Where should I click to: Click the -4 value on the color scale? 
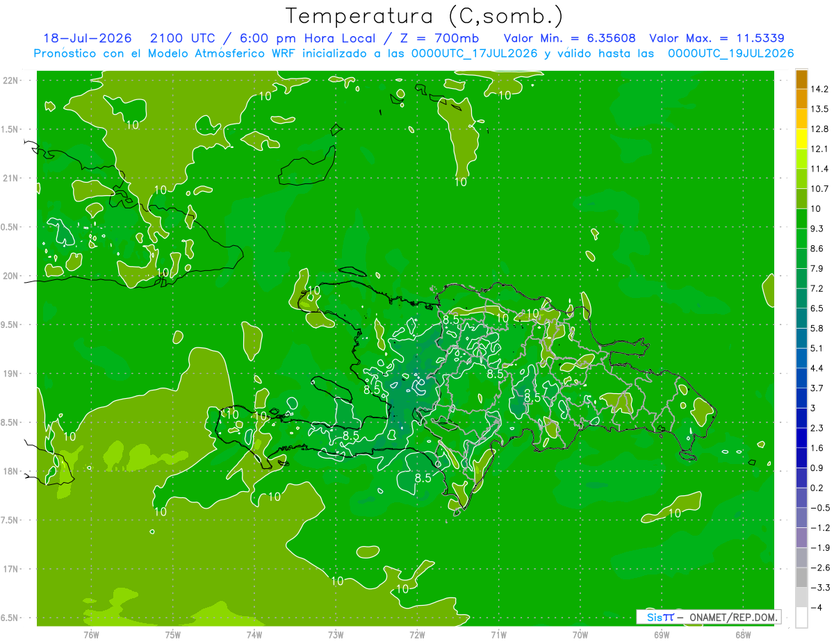coord(816,608)
